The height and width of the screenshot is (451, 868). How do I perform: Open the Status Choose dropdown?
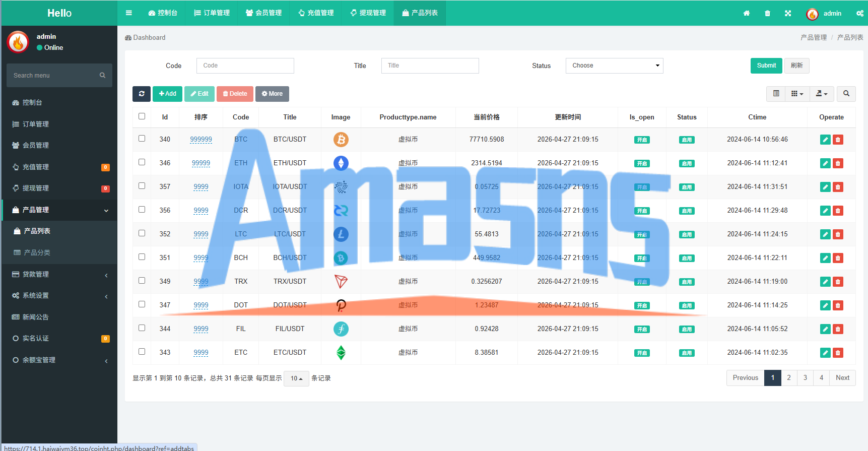tap(614, 66)
